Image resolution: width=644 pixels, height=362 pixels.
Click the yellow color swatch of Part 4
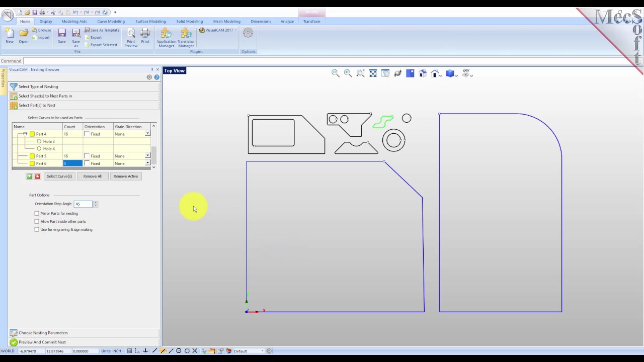pos(32,134)
